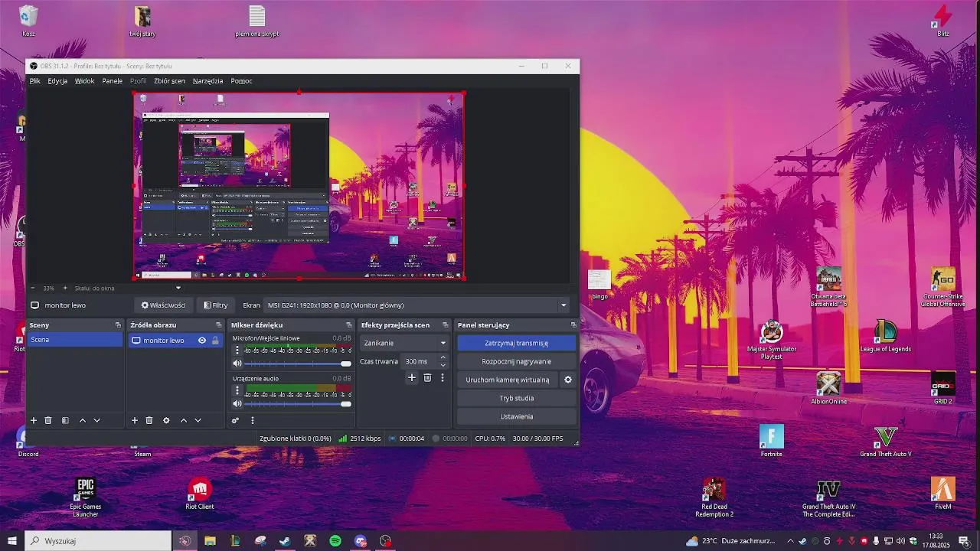Add a scene transition with the plus icon
This screenshot has width=980, height=551.
(412, 377)
